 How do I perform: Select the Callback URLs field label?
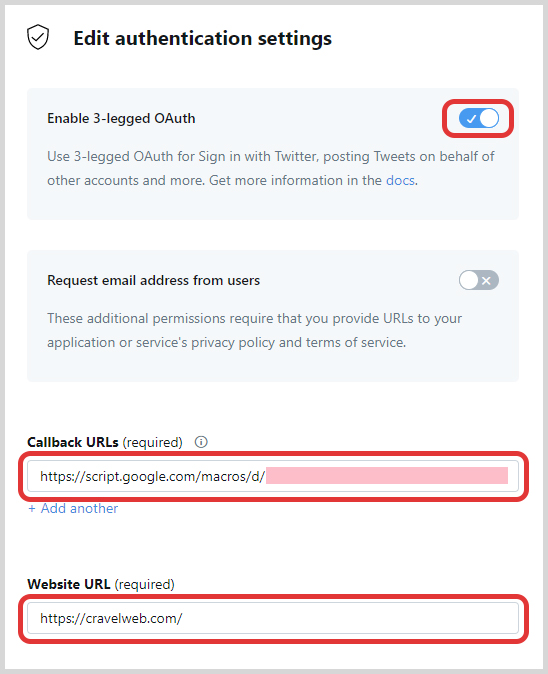73,442
